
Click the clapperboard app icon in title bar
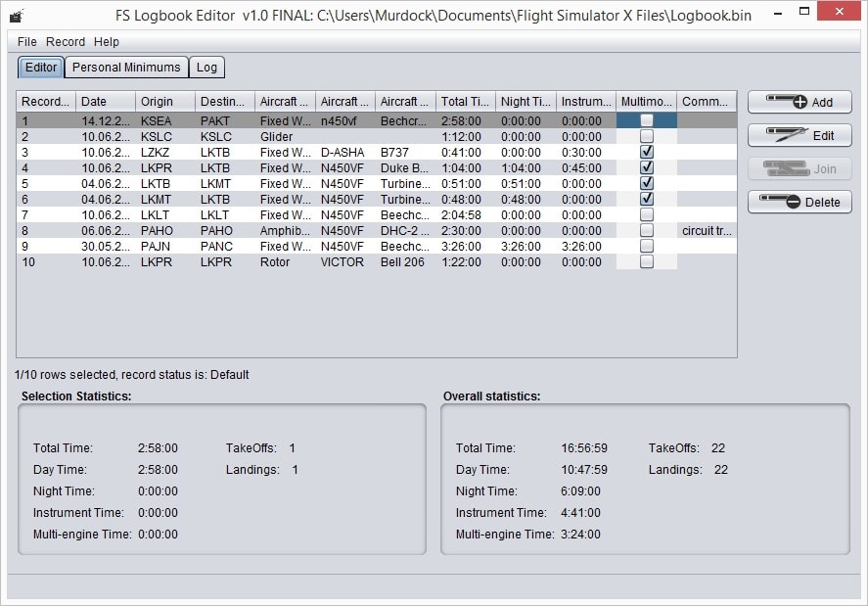click(16, 17)
